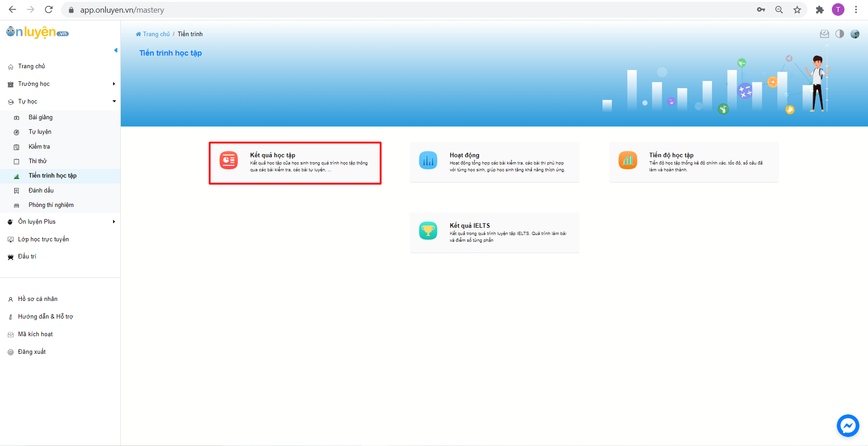Click the browser zoom magnifier icon

point(779,9)
